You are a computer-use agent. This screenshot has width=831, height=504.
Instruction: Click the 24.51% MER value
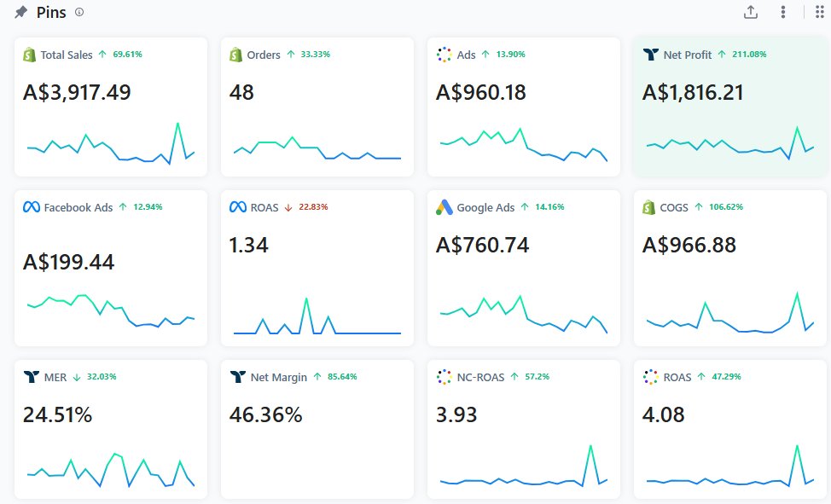click(57, 414)
